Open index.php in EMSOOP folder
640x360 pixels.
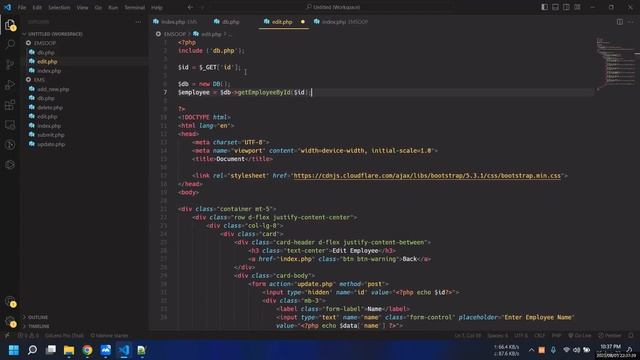coord(49,71)
